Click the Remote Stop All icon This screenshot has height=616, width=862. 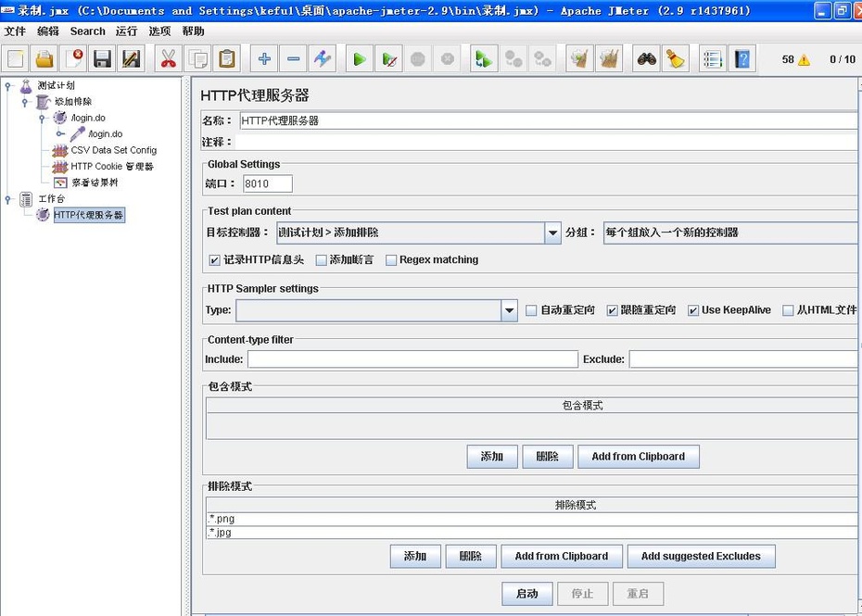pos(513,58)
